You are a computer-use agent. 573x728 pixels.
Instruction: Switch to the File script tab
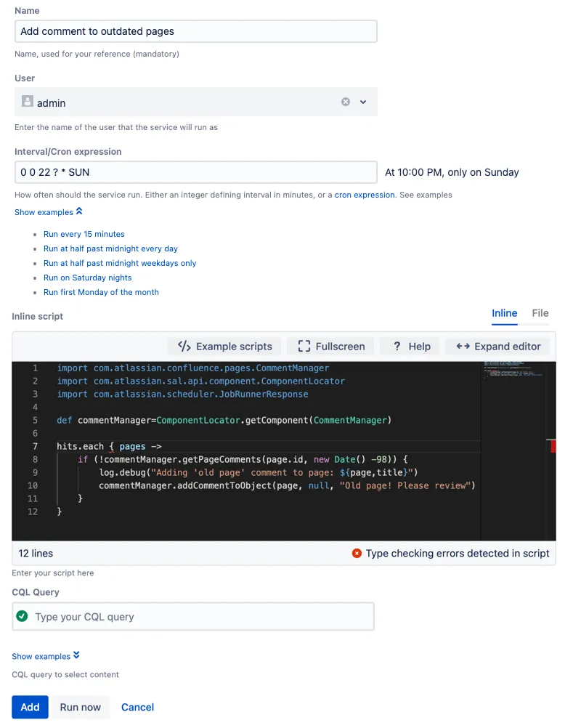540,313
